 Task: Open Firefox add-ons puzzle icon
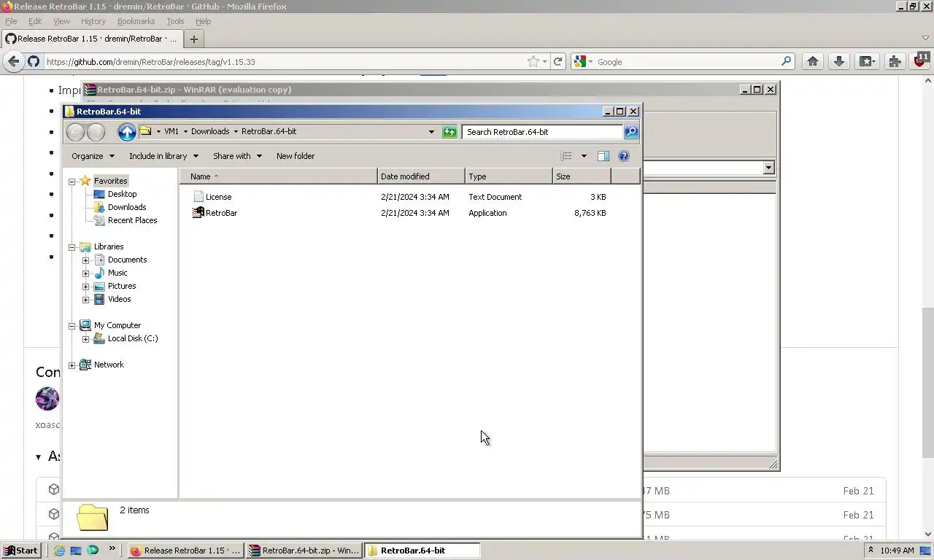895,62
